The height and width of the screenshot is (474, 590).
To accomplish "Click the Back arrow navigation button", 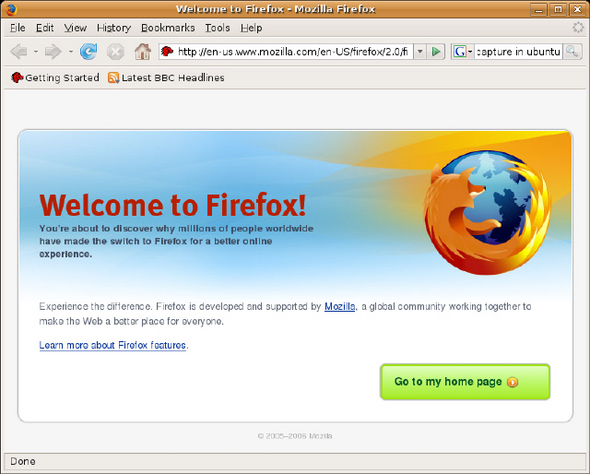I will coord(19,52).
